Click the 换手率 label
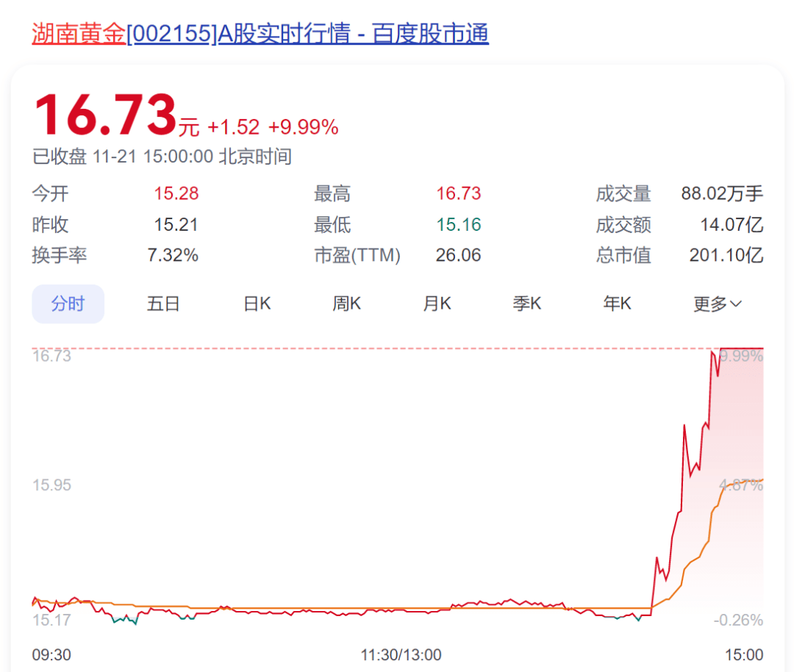 coord(60,254)
